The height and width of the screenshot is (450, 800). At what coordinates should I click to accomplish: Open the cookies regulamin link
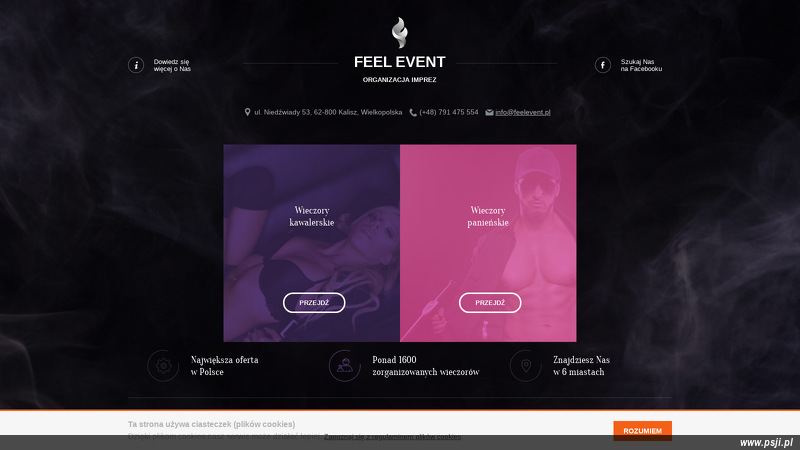[x=392, y=437]
